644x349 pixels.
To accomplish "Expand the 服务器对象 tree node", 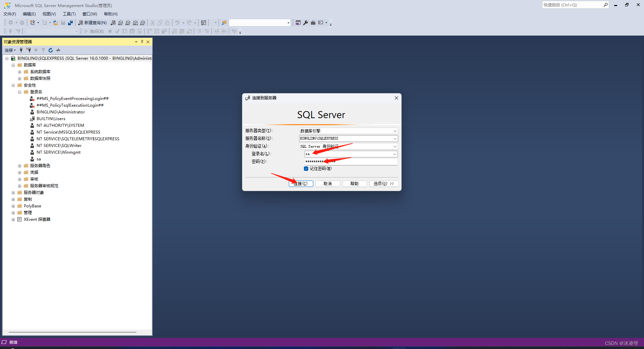I will pyautogui.click(x=13, y=192).
